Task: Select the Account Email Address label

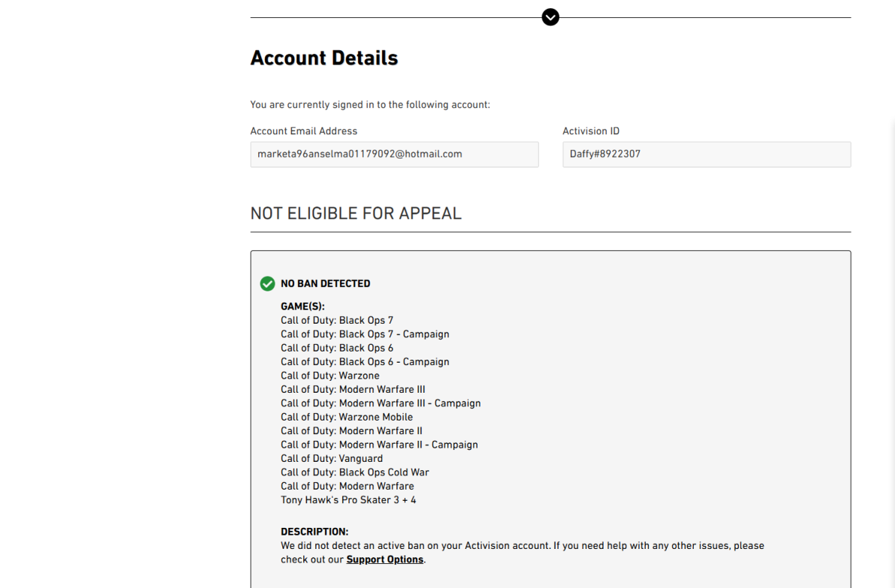Action: click(303, 131)
